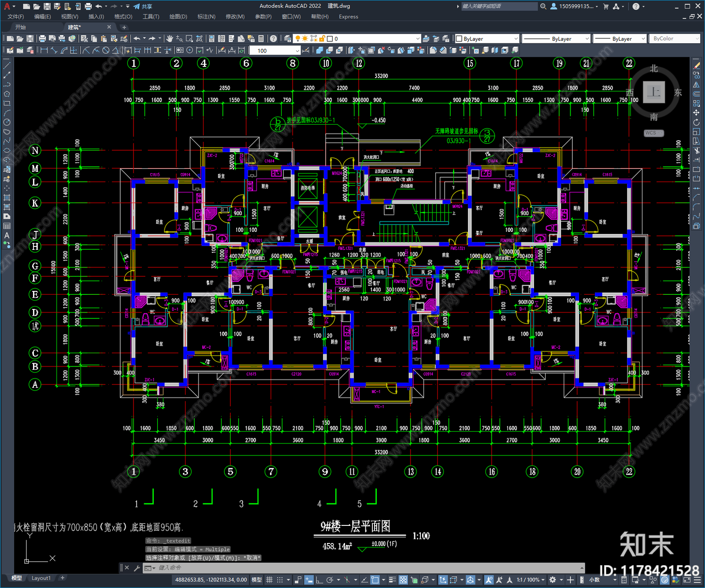Select the Line draw tool in left toolbar
705x588 pixels.
(7, 66)
